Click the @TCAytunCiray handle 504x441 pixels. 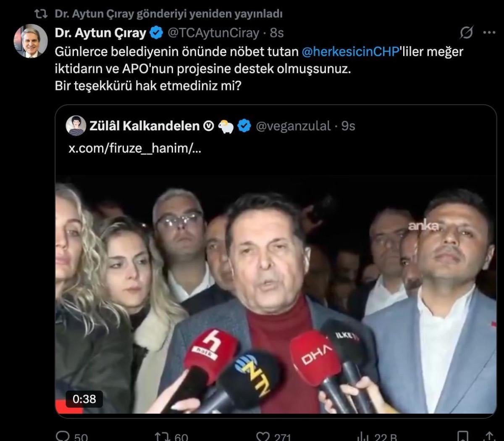pos(214,33)
